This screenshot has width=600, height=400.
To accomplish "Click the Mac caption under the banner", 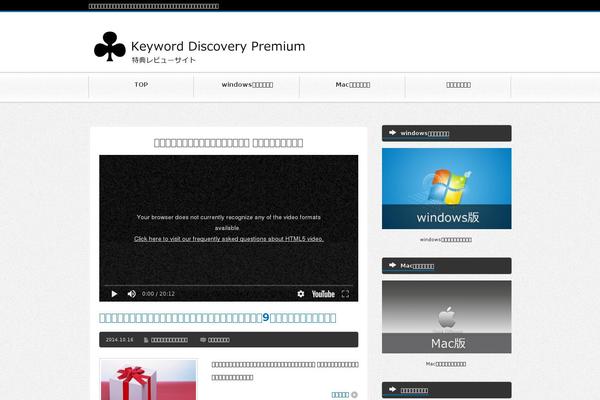I will pos(446,364).
